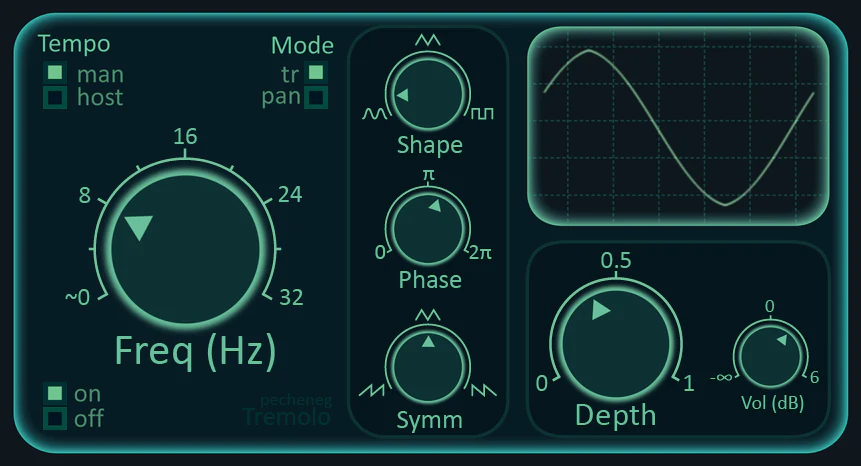This screenshot has height=466, width=861.
Task: Click the triangle wave icon above Symm knob
Action: point(428,315)
